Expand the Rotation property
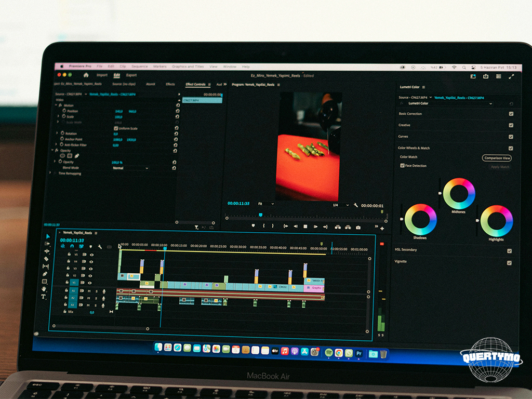Image resolution: width=532 pixels, height=399 pixels. click(57, 134)
